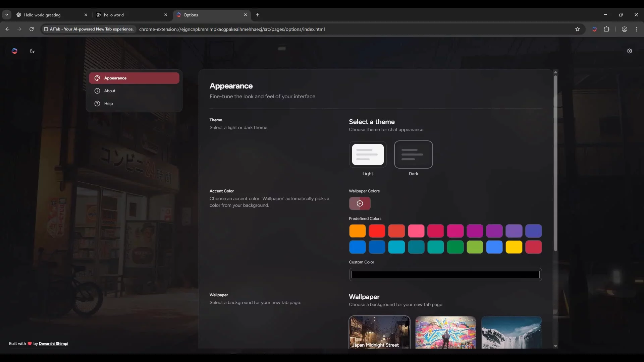Pick the orange predefined accent color
This screenshot has width=644, height=362.
358,231
